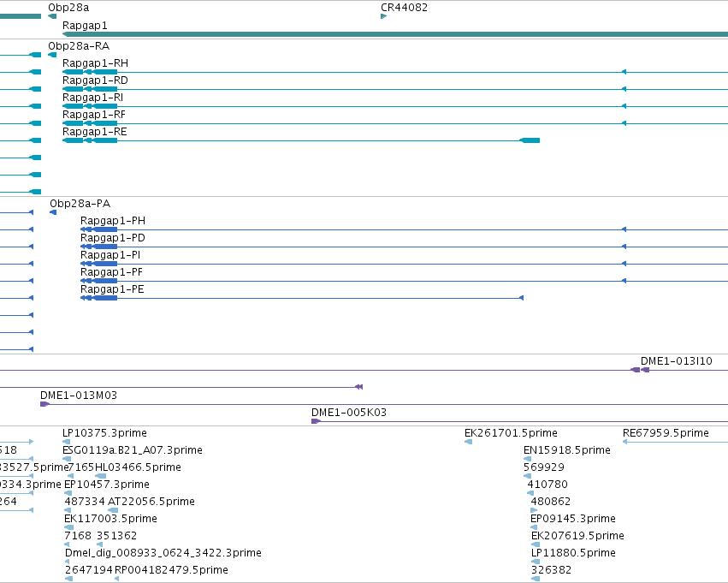The image size is (728, 583).
Task: Select the long Rapgap1 gene bar
Action: pos(395,34)
